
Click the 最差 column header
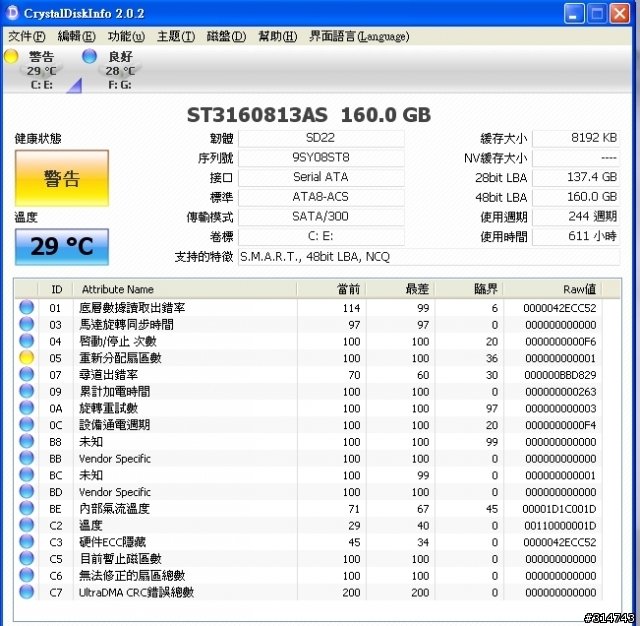click(x=400, y=289)
